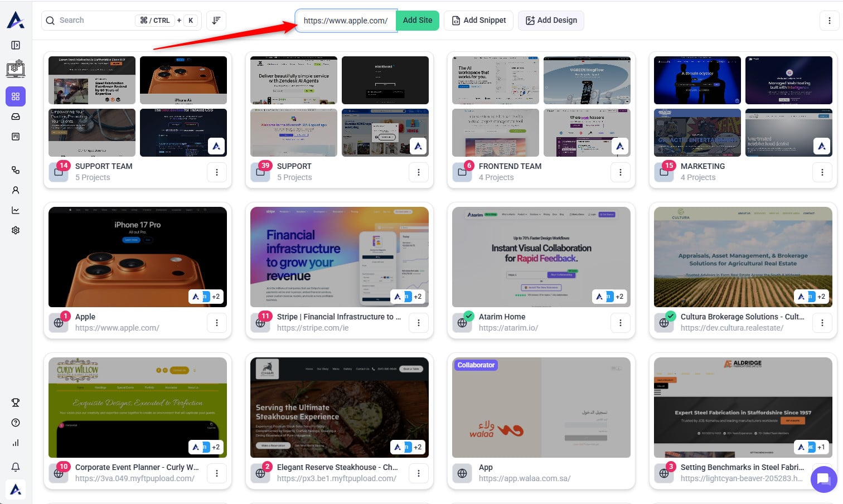Open the chat support bubble
The image size is (843, 504).
point(823,479)
